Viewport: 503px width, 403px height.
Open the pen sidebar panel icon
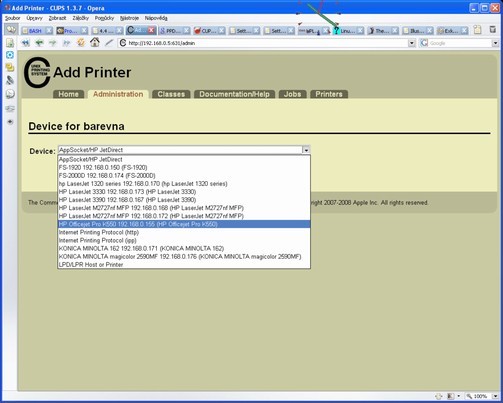click(10, 80)
